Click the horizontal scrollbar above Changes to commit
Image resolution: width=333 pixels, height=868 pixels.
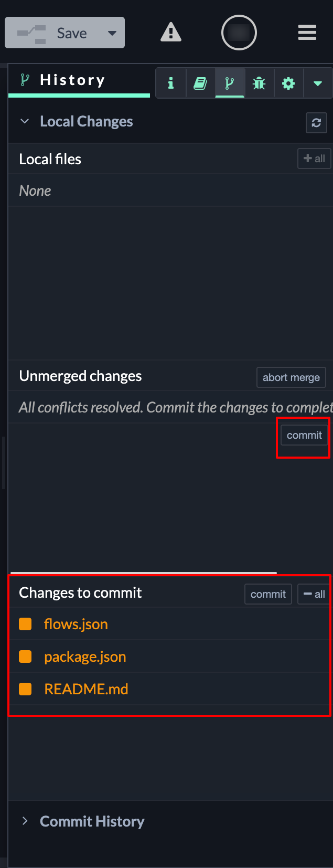point(143,573)
